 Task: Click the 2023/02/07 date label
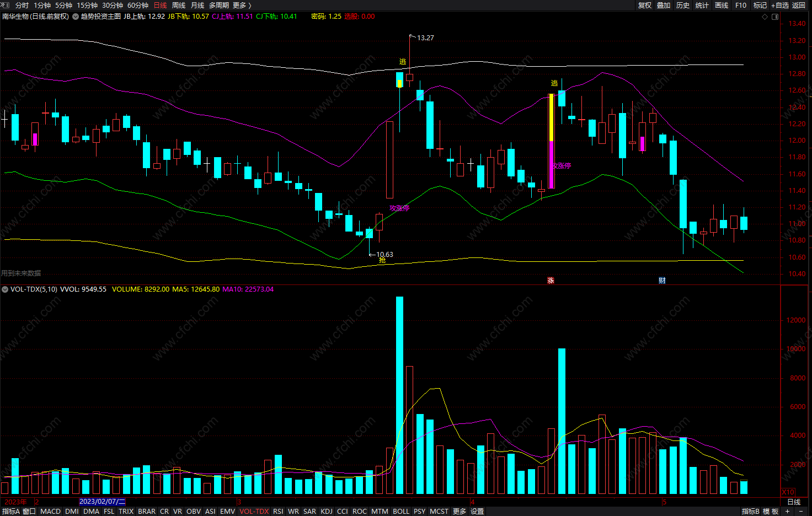point(102,502)
